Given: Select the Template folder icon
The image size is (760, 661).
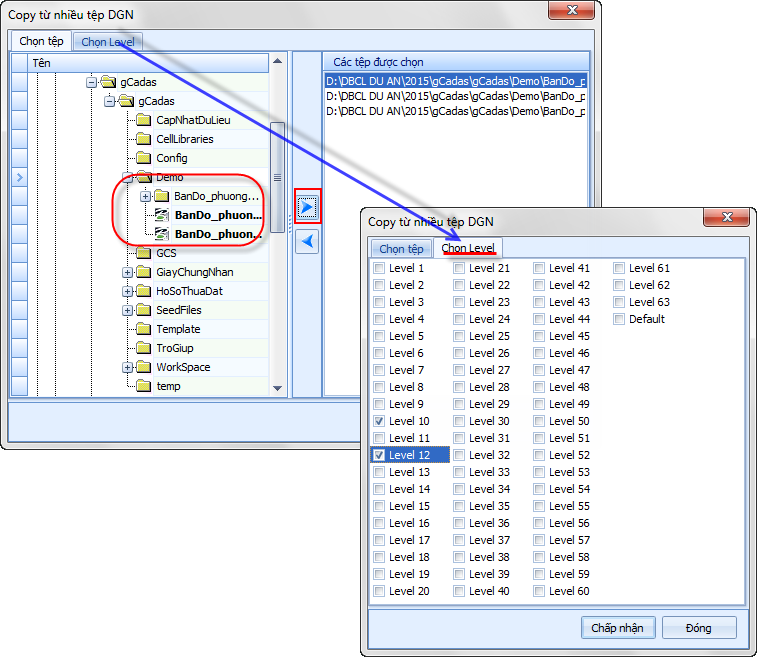Looking at the screenshot, I should 143,329.
